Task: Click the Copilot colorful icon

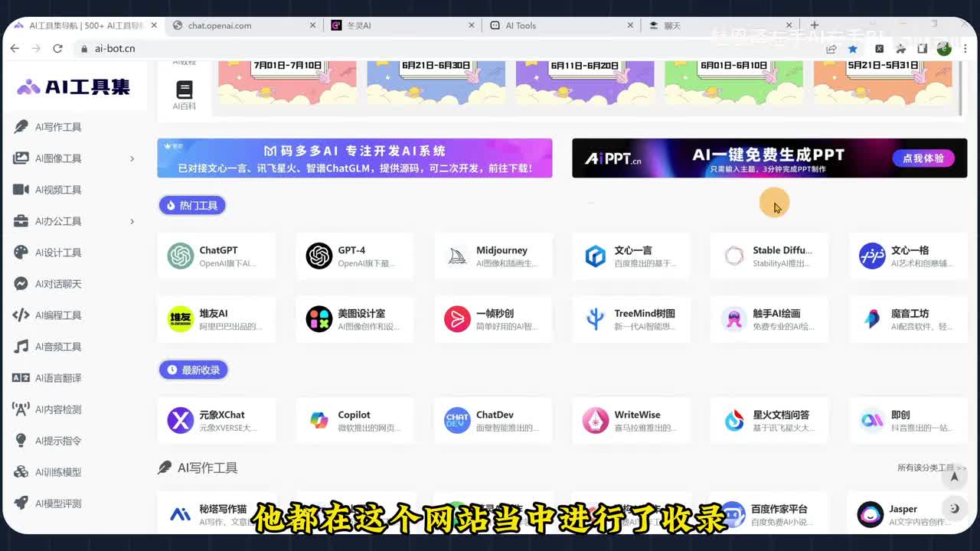Action: pyautogui.click(x=319, y=420)
